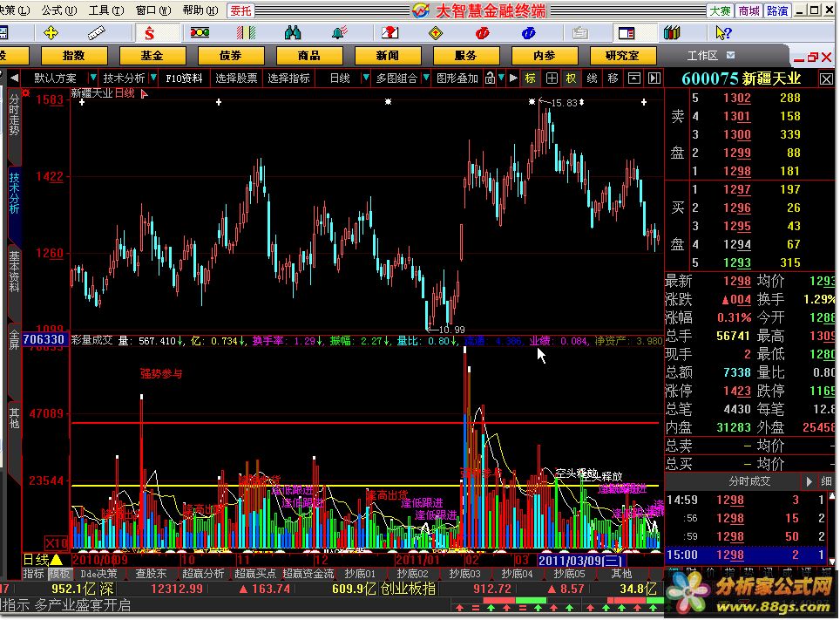Open the 研究室 section button

click(x=622, y=55)
